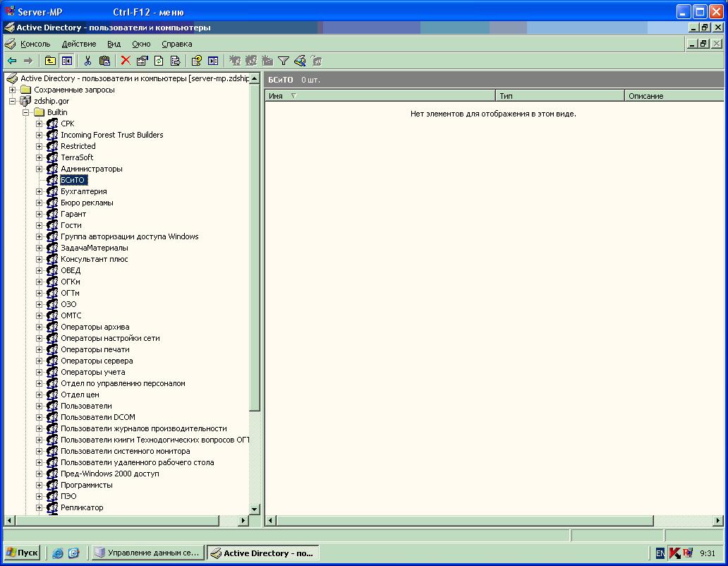Click the zdship.gor domain icon
This screenshot has height=566, width=728.
tap(25, 101)
